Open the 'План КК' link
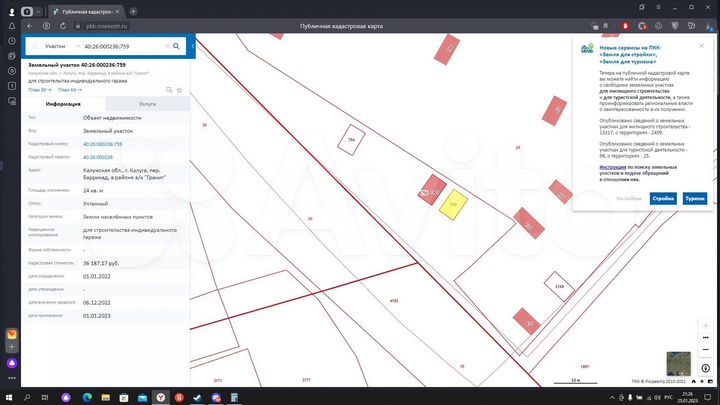This screenshot has height=405, width=720. (x=70, y=90)
